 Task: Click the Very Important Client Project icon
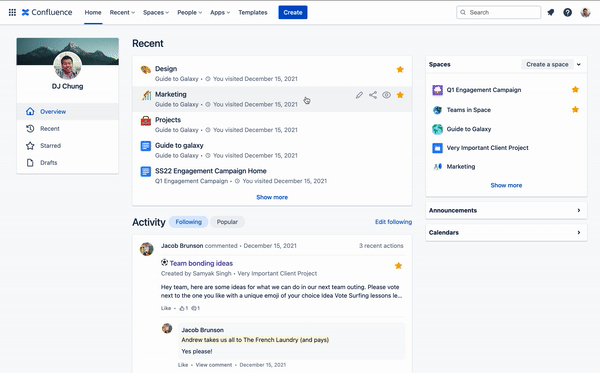[x=437, y=148]
